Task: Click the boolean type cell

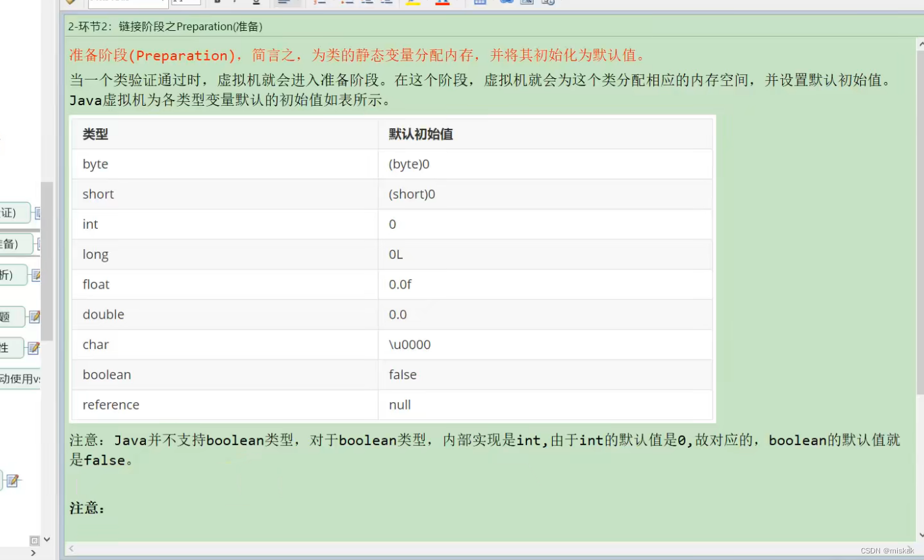Action: (225, 375)
